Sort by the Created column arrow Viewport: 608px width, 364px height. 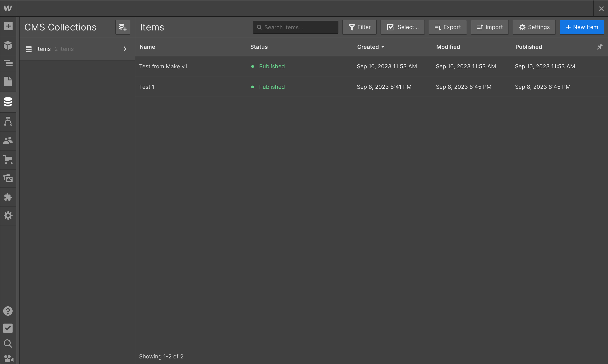pyautogui.click(x=383, y=47)
